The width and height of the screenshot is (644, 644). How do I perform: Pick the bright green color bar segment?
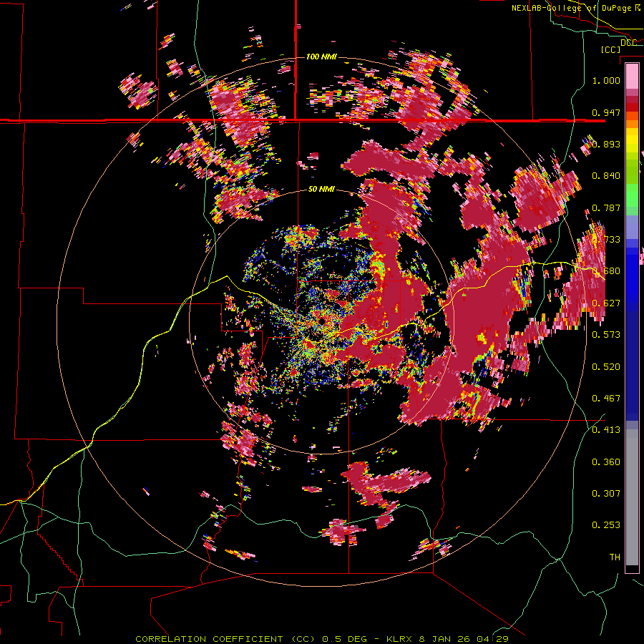click(x=632, y=196)
